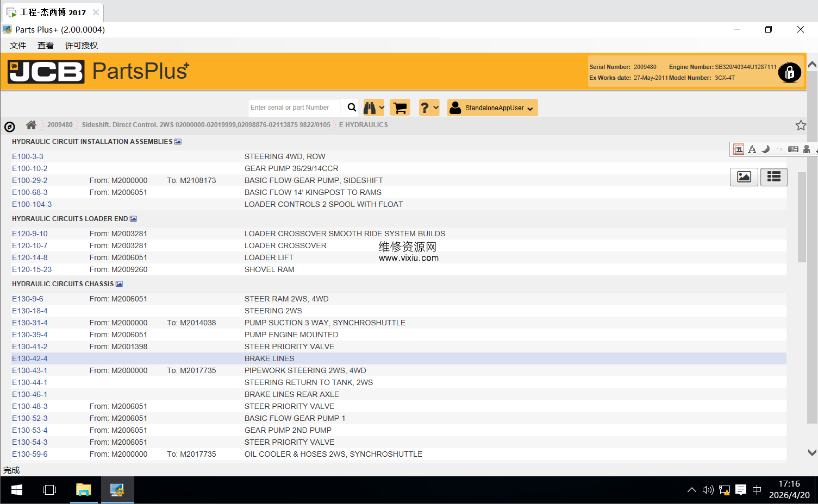
Task: Open part link E130-42-4 Brake Lines
Action: coord(30,358)
